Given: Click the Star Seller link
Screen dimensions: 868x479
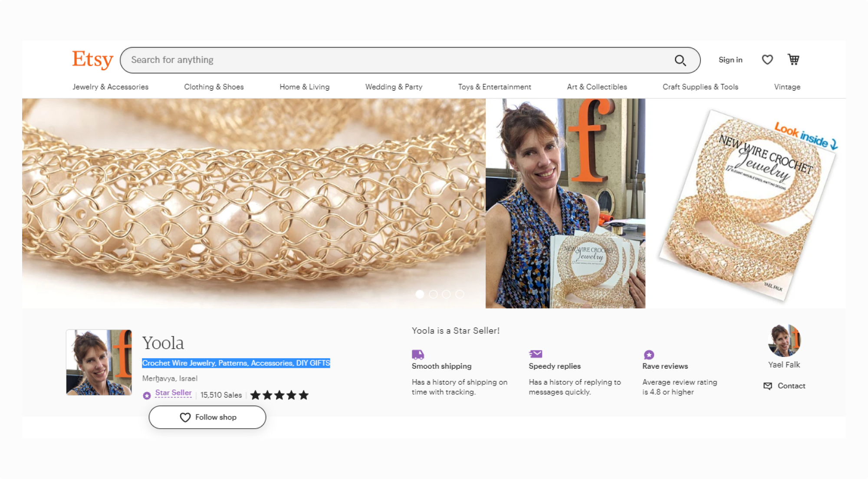Looking at the screenshot, I should tap(173, 393).
